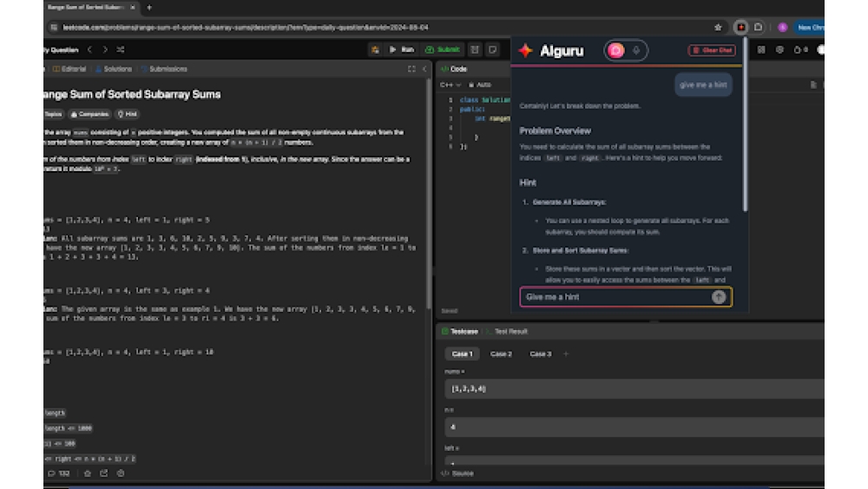Viewport: 868px width, 489px height.
Task: Switch to the Test Result tab
Action: tap(507, 331)
